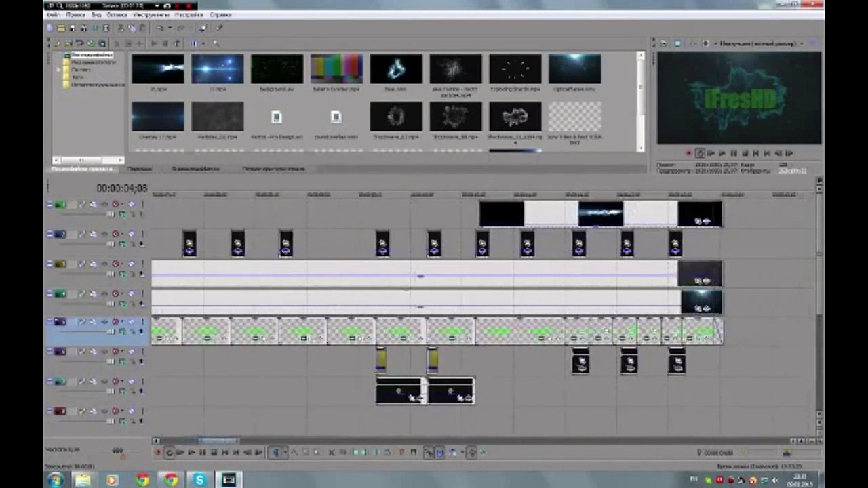
Task: Click the Copy icon in main toolbar
Action: pyautogui.click(x=132, y=28)
